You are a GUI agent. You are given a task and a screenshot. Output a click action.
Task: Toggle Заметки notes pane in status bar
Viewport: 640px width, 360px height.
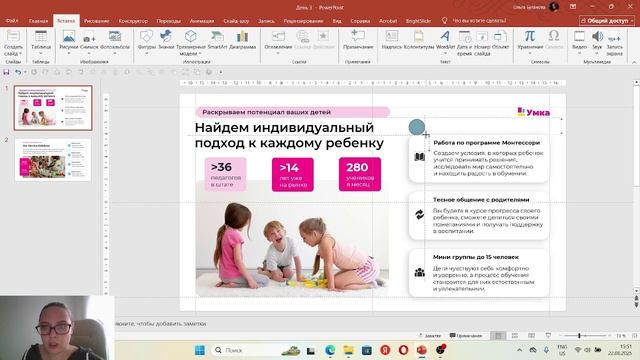[x=429, y=336]
